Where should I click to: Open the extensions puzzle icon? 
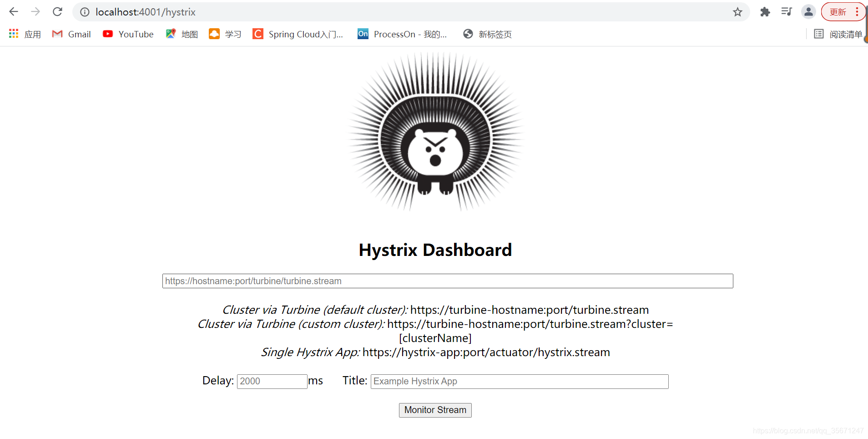tap(765, 12)
